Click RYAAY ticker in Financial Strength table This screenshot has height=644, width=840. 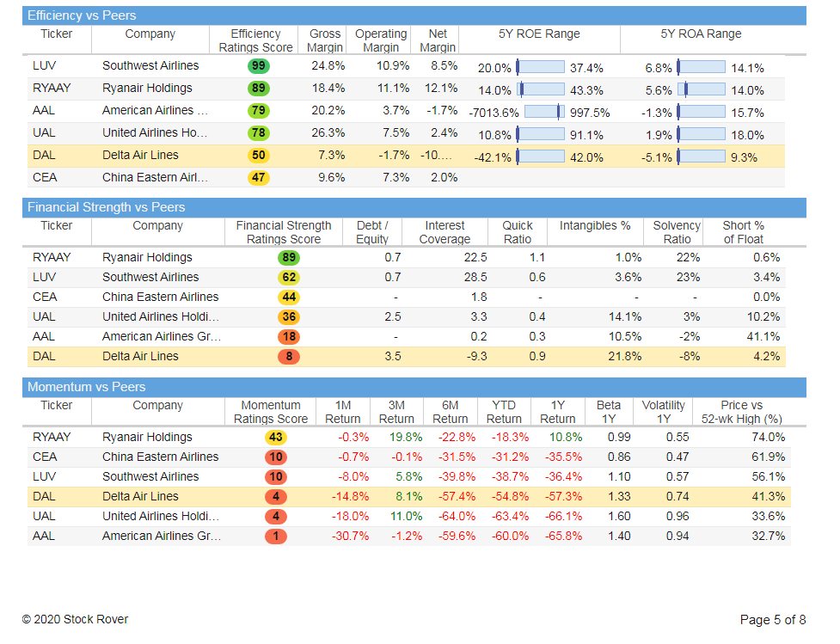coord(52,258)
